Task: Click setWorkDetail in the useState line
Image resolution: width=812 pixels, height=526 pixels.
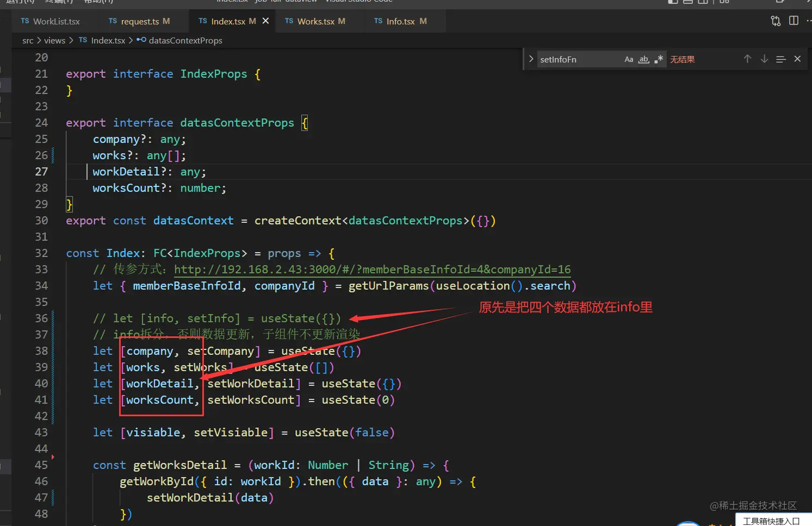Action: tap(251, 384)
